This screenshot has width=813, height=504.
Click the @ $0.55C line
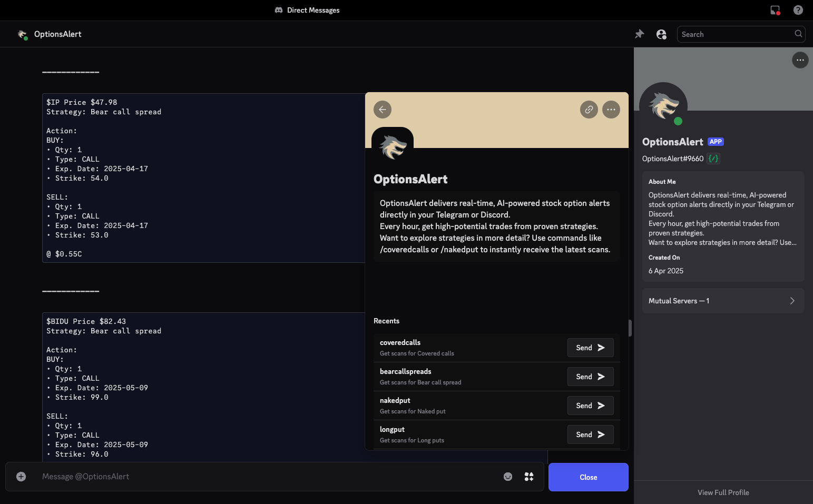pyautogui.click(x=64, y=254)
